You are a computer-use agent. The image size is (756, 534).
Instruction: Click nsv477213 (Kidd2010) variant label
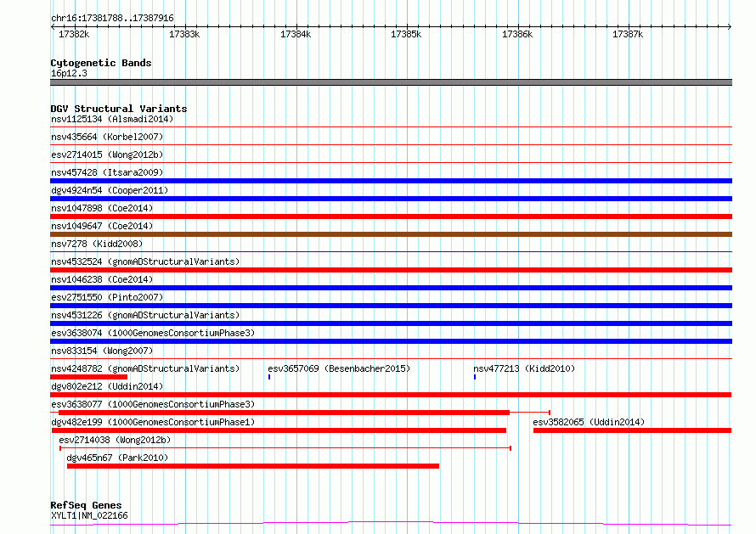[524, 368]
